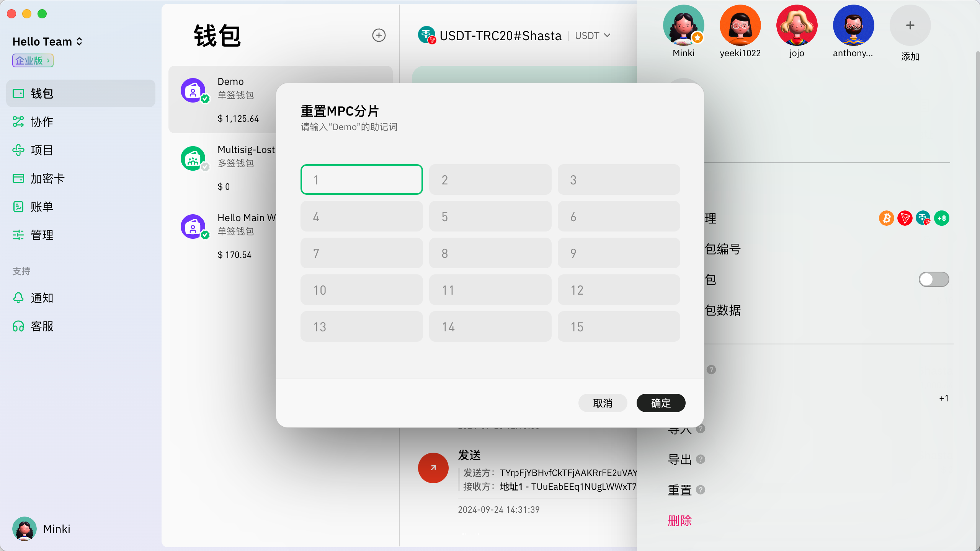Click the help icon next to 重置
This screenshot has width=980, height=551.
(700, 490)
